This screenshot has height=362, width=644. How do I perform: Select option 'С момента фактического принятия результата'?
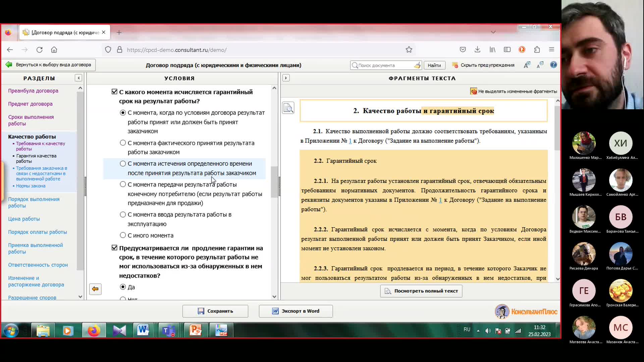(123, 143)
